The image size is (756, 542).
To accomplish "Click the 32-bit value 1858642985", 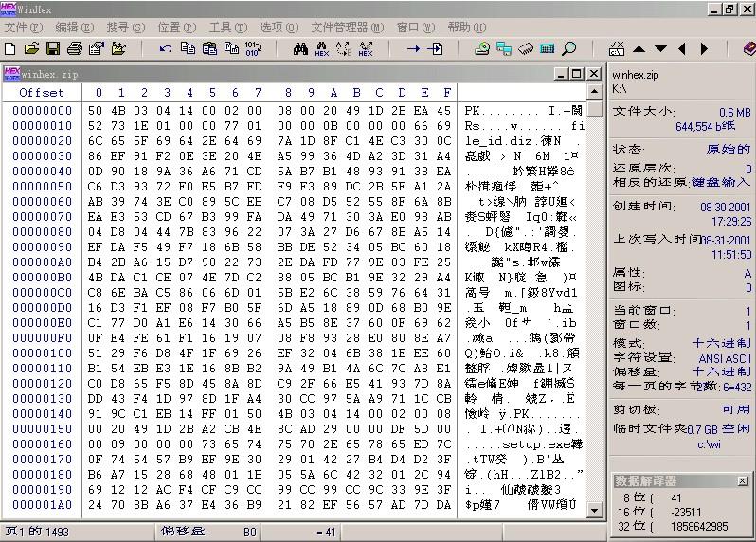I will tap(699, 526).
